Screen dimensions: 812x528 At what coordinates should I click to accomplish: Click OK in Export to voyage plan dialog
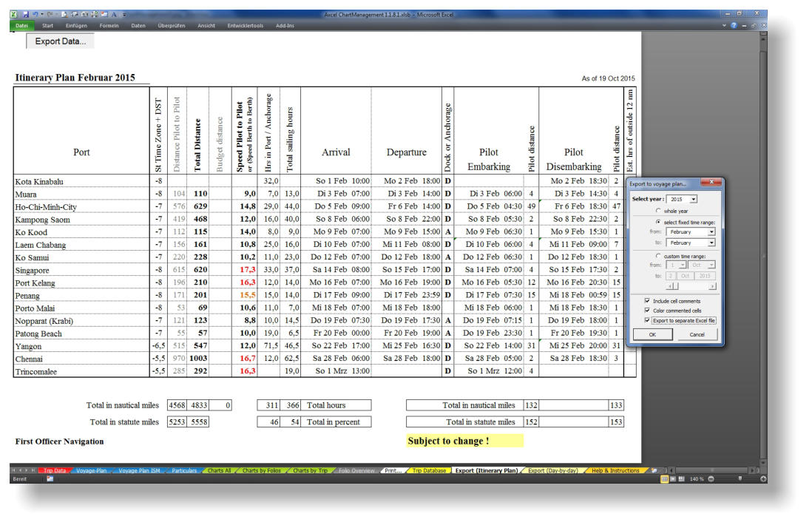pos(652,335)
